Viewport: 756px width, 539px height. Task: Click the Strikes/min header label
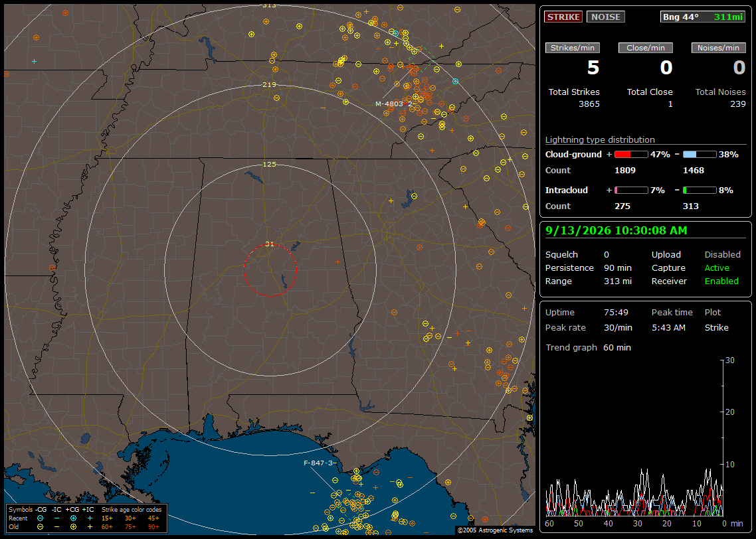click(573, 48)
